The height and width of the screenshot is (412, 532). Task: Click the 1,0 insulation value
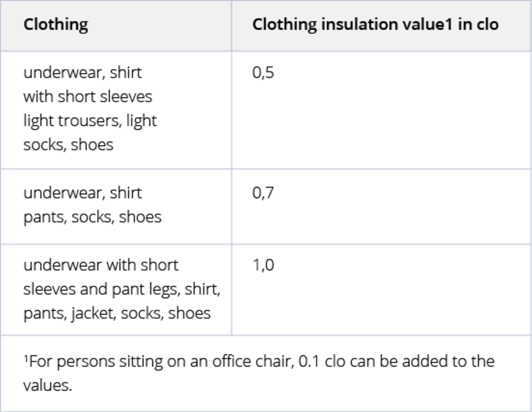click(x=263, y=265)
